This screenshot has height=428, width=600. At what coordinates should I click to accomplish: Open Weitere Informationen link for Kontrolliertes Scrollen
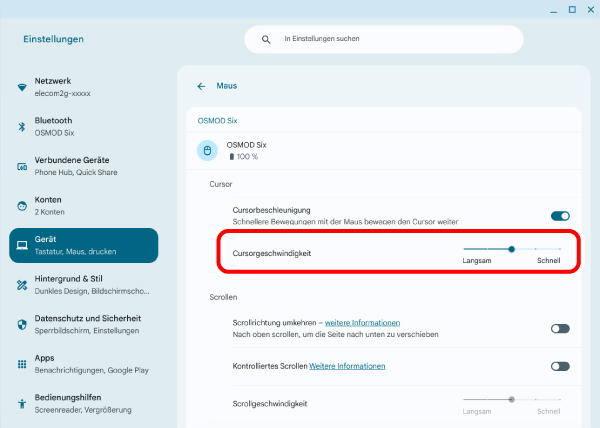pyautogui.click(x=346, y=366)
